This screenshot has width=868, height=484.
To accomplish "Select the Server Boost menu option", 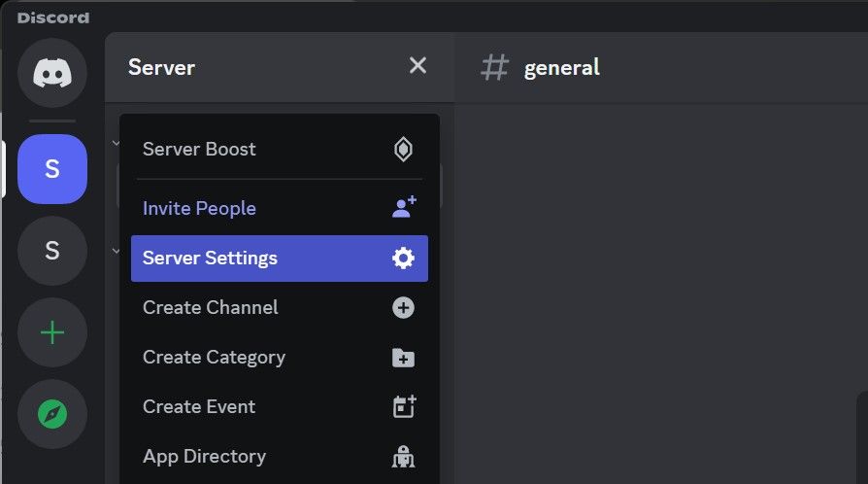I will click(x=199, y=149).
